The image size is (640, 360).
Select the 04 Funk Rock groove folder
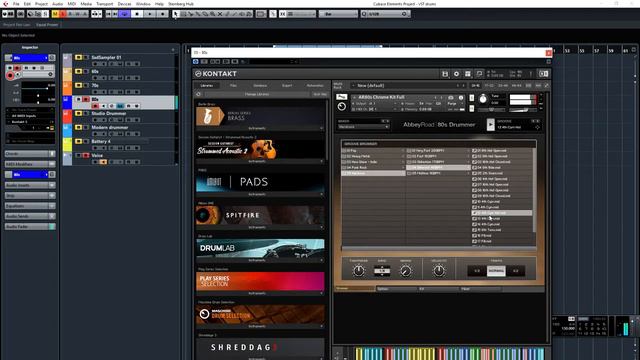(373, 167)
